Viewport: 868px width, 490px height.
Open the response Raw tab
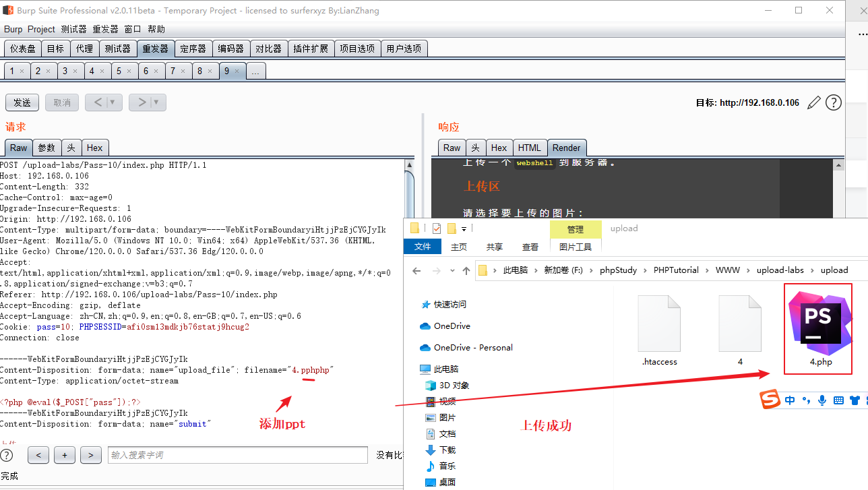pyautogui.click(x=452, y=148)
